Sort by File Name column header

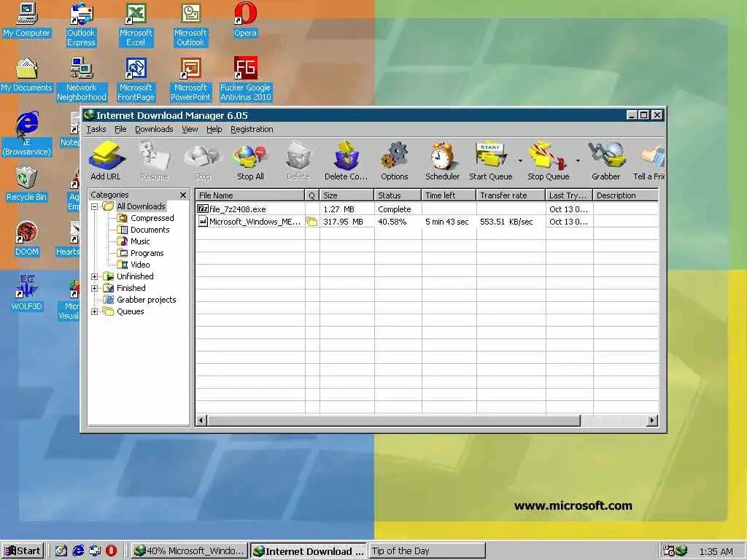point(250,195)
